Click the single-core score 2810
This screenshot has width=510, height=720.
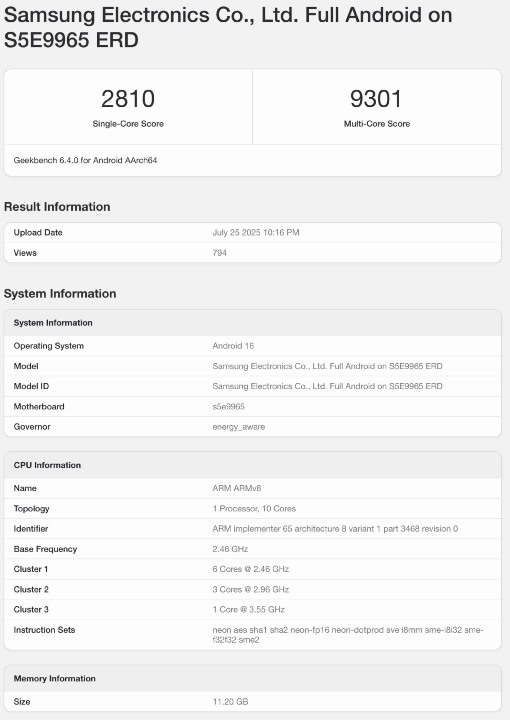(x=128, y=99)
